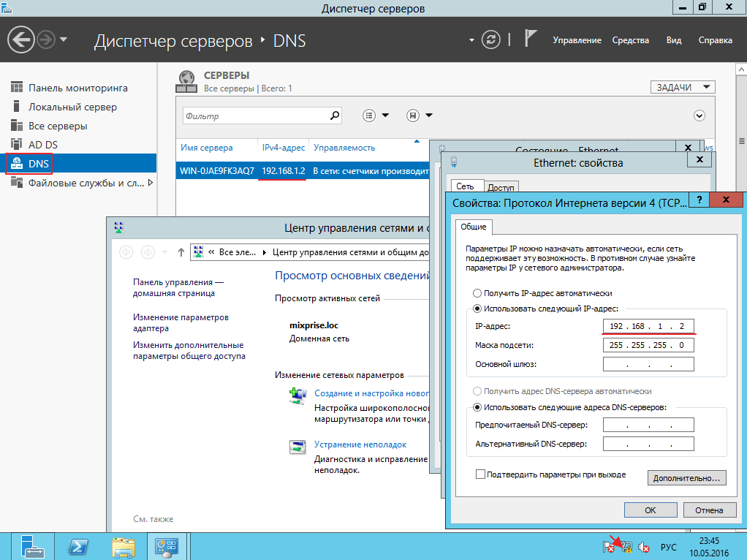Select 'Использовать следующий IP-адрес' radio button
Viewport: 747px width, 560px height.
pyautogui.click(x=478, y=309)
